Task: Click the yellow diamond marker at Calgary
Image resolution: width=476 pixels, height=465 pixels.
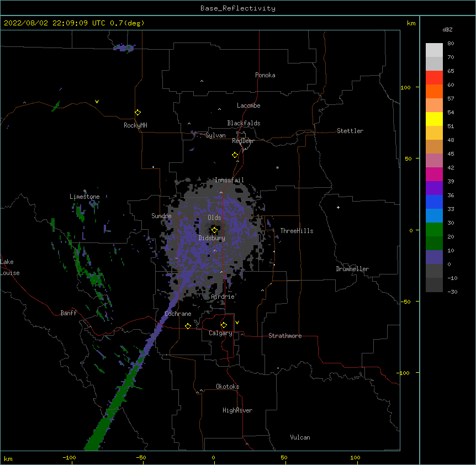Action: click(224, 325)
